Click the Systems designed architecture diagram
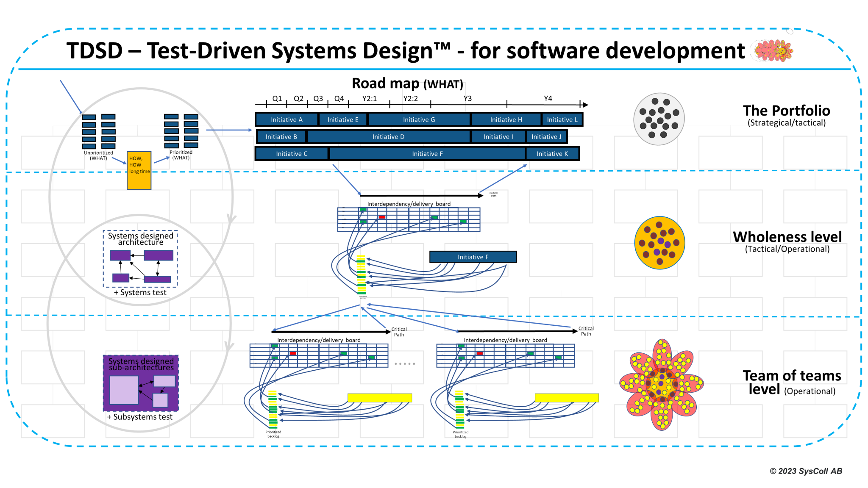The image size is (868, 488). point(140,259)
